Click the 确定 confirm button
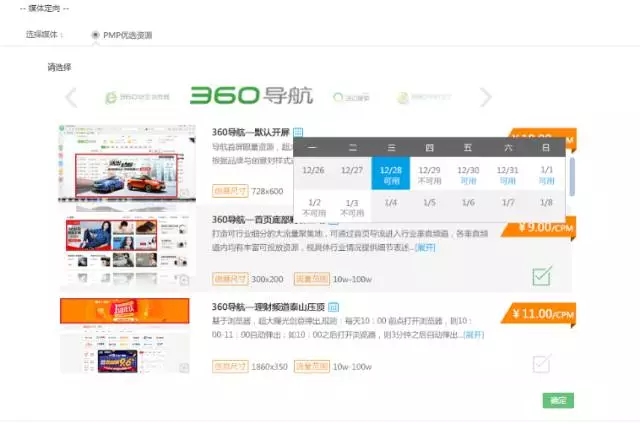The image size is (640, 424). [558, 400]
